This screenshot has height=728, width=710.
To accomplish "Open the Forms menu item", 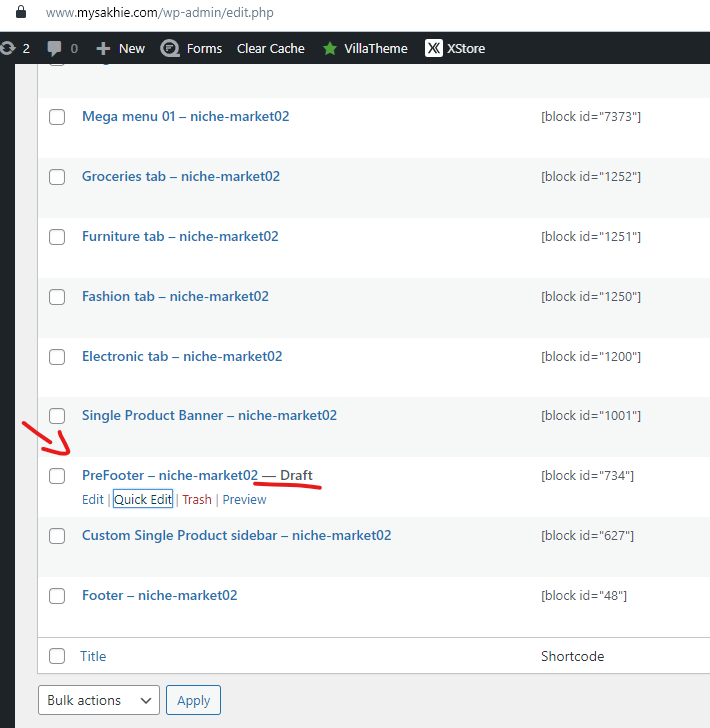I will (204, 48).
